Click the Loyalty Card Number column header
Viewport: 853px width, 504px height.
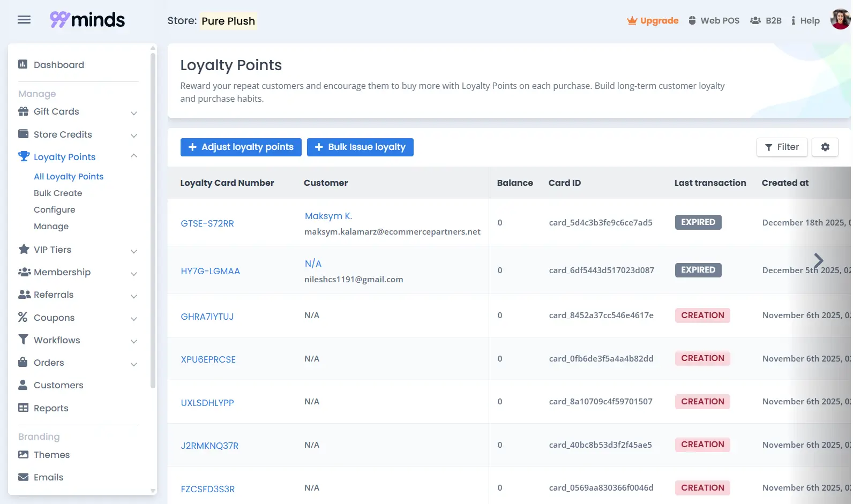(227, 183)
